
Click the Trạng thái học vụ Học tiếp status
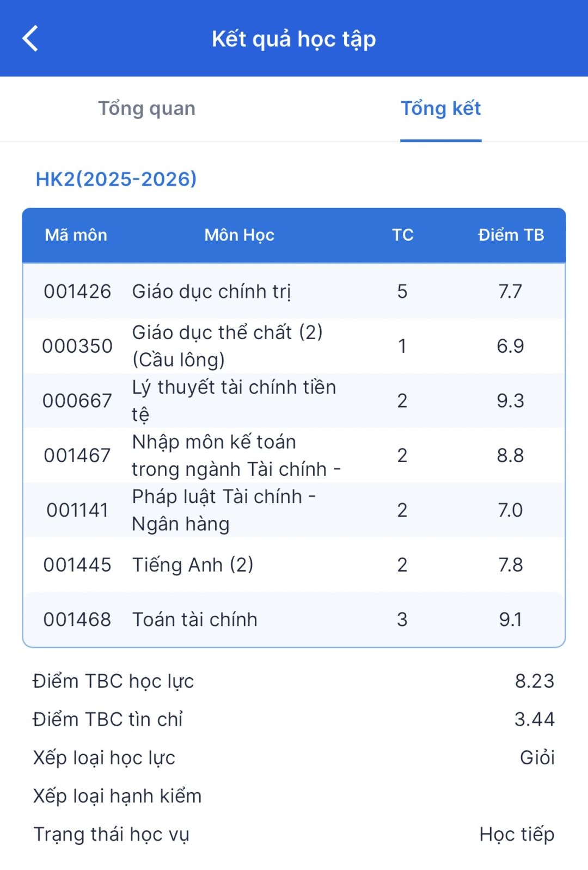pos(517,834)
